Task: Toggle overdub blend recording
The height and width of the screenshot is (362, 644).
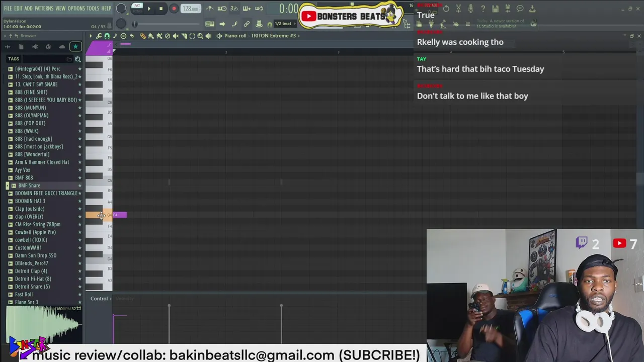Action: pyautogui.click(x=247, y=9)
